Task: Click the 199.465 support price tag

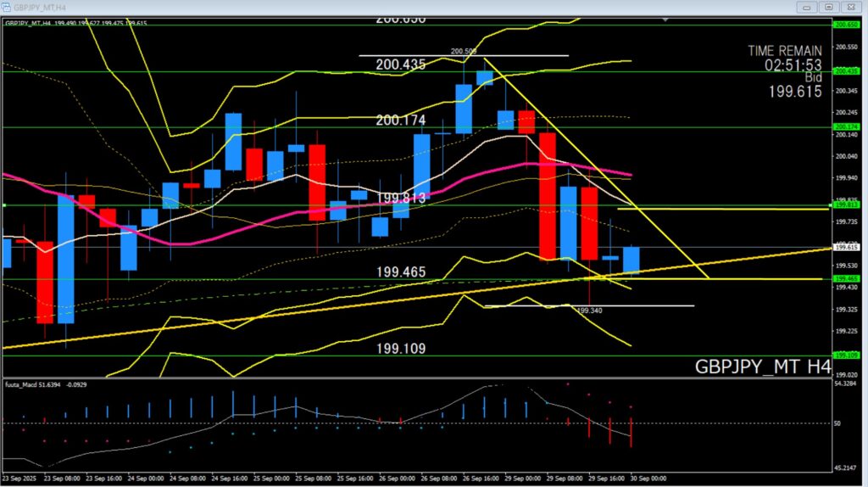Action: (x=848, y=278)
